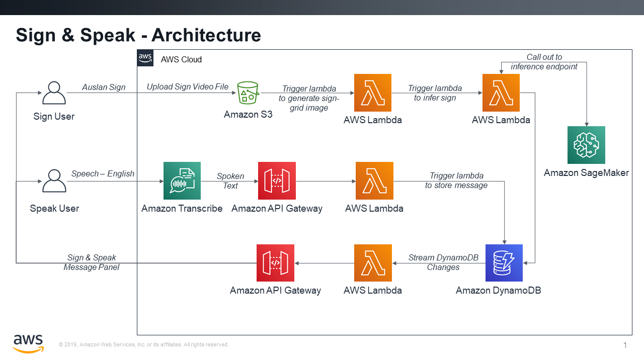Click the Lambda icon right of Amazon S3
This screenshot has width=644, height=362.
point(373,93)
